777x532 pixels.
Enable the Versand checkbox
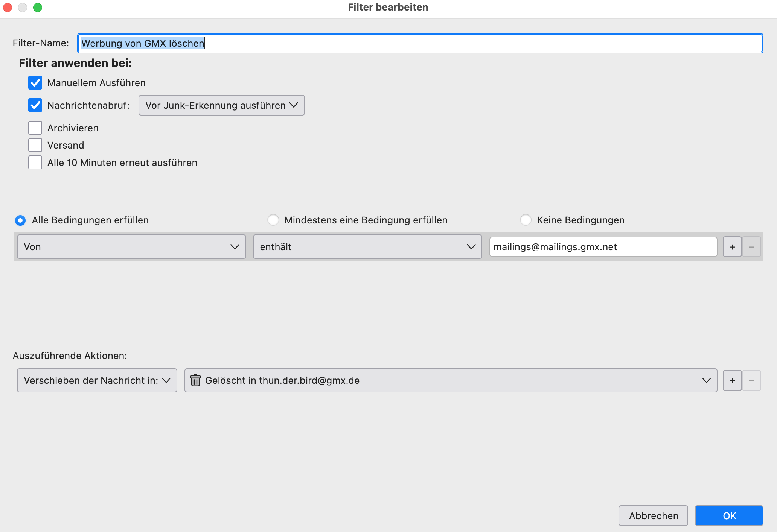tap(35, 145)
